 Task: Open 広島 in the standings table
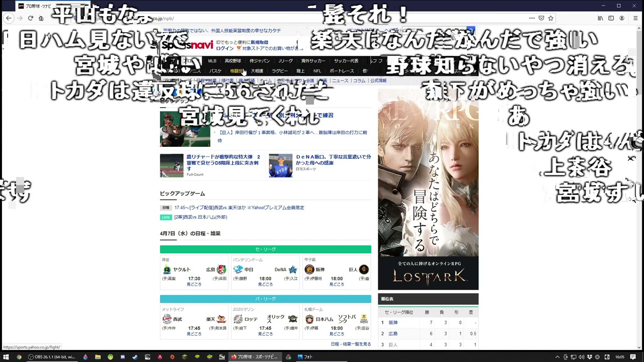click(393, 334)
